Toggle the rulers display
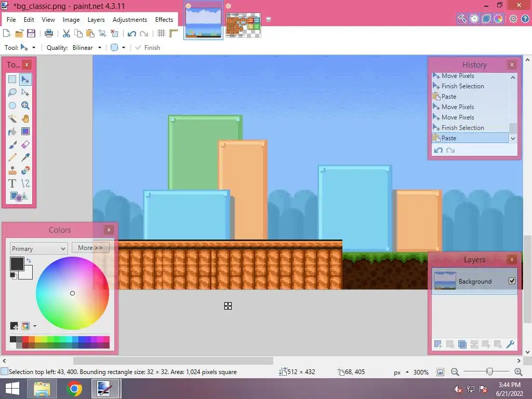Screen dimensions: 532x399 (174, 33)
